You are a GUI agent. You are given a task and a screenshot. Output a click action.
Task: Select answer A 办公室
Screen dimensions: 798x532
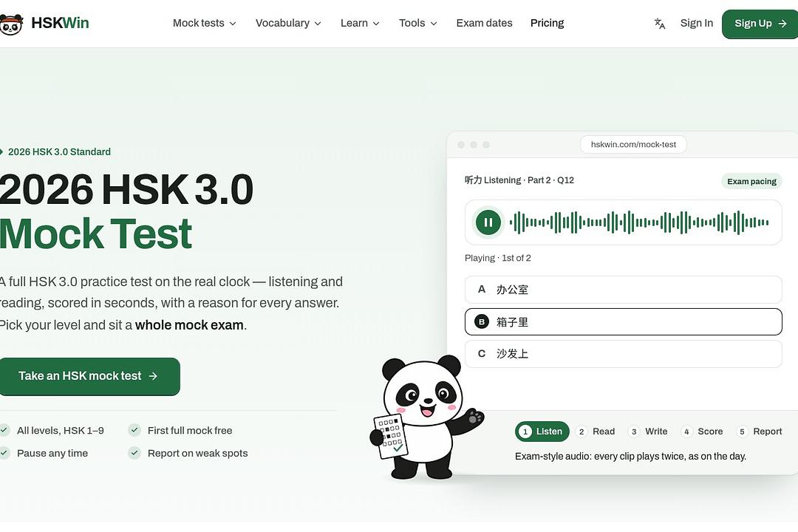pos(623,290)
